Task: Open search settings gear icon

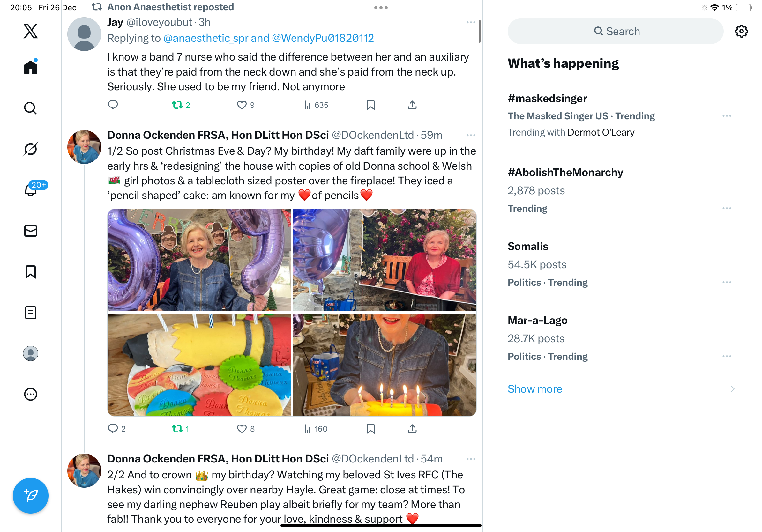Action: click(741, 31)
